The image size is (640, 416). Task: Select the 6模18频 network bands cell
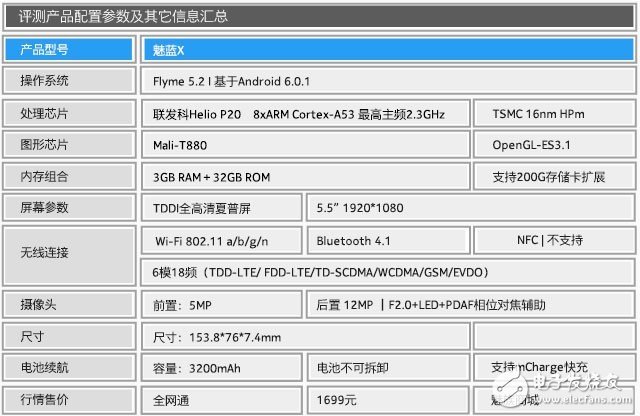click(x=385, y=271)
